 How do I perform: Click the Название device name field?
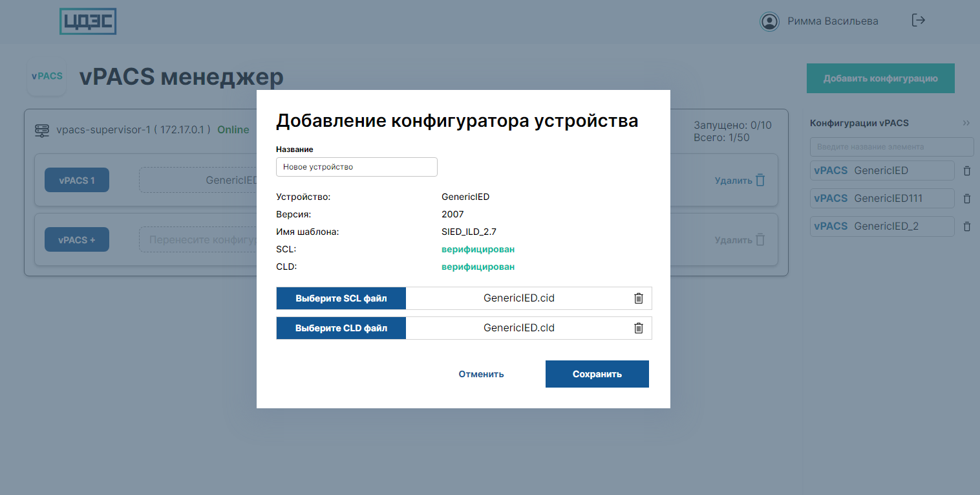tap(357, 167)
